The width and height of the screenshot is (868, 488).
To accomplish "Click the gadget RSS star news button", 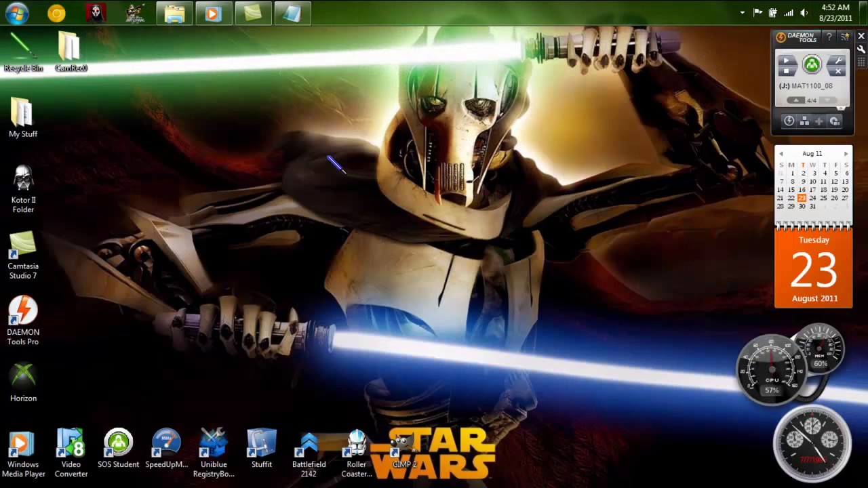I will 845,37.
